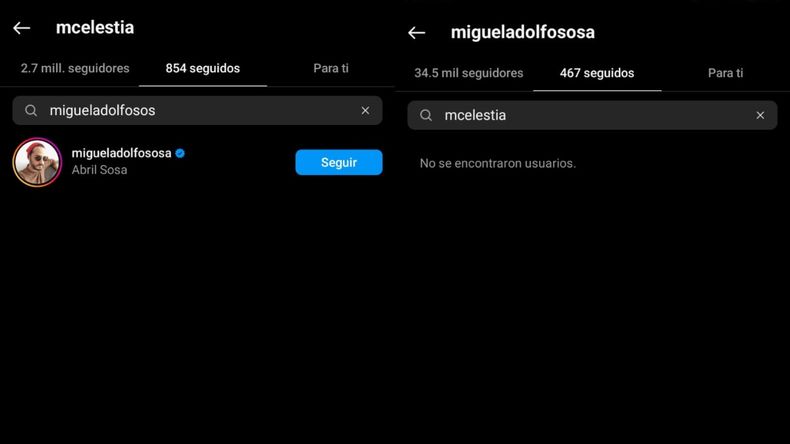The image size is (790, 444).
Task: Switch to right Para ti tab
Action: 726,73
